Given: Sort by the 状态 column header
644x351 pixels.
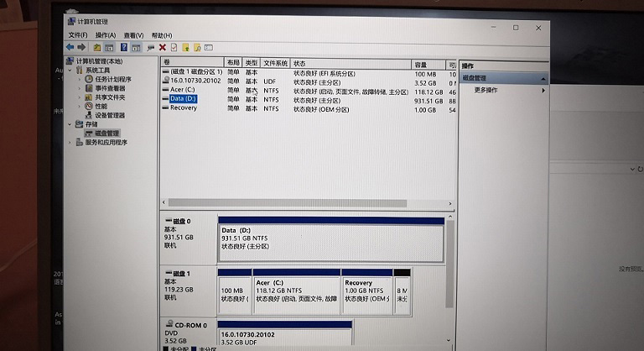Looking at the screenshot, I should pyautogui.click(x=351, y=64).
